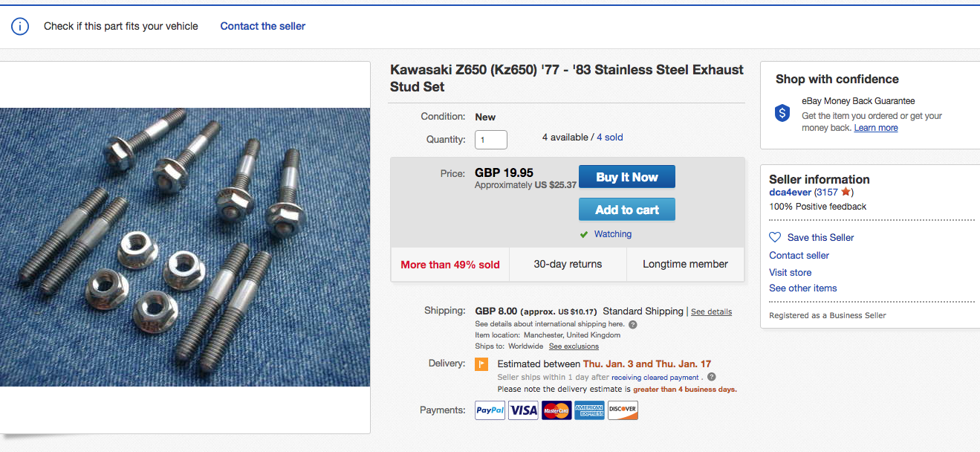Click the Quantity input field

pos(491,140)
